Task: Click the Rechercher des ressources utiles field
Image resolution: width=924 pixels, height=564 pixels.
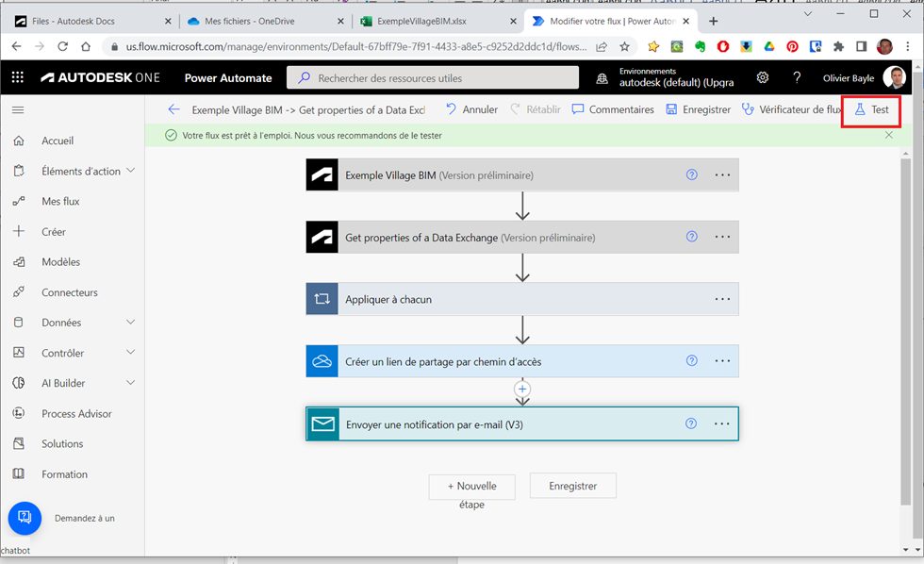Action: (x=433, y=77)
